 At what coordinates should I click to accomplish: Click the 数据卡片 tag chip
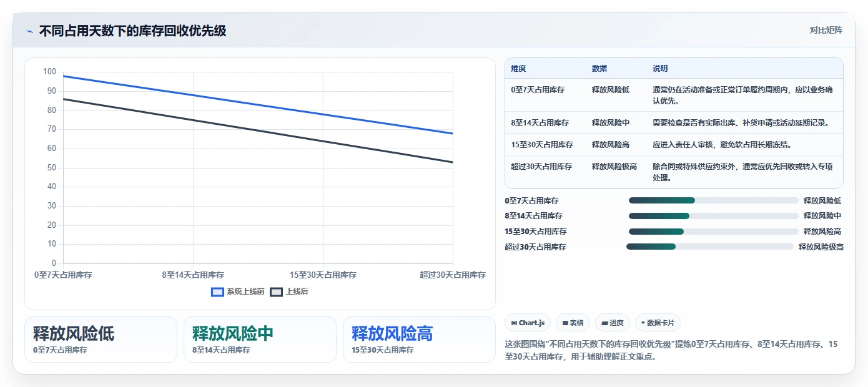[x=658, y=323]
